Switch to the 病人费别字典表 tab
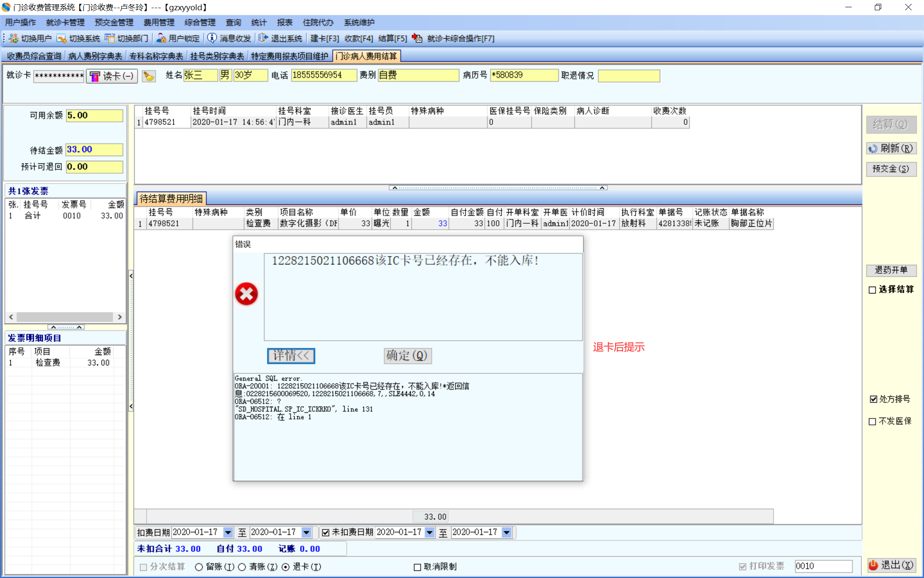This screenshot has width=924, height=578. pyautogui.click(x=95, y=56)
